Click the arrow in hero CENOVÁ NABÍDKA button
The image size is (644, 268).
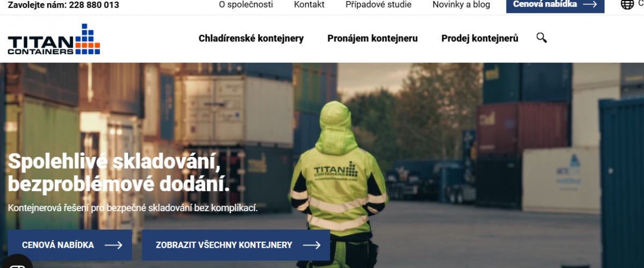113,245
